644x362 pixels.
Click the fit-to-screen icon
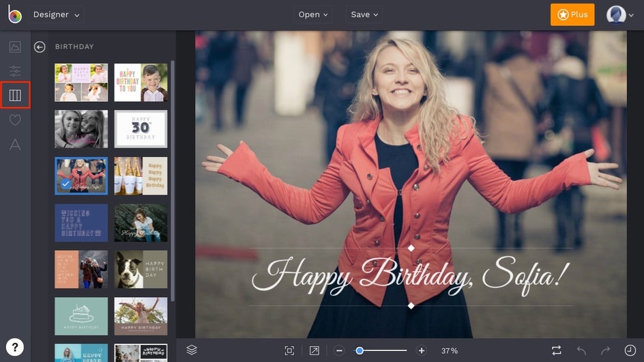[289, 350]
